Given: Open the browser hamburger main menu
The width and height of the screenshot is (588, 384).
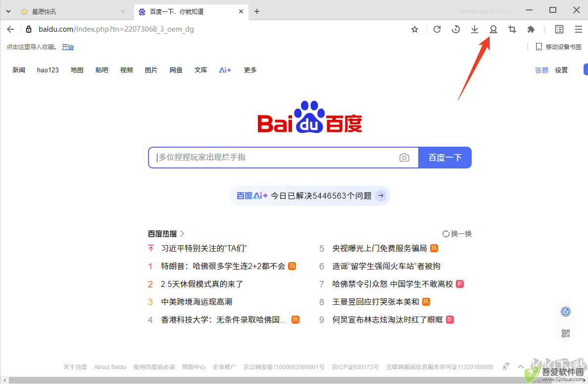Looking at the screenshot, I should (x=578, y=29).
